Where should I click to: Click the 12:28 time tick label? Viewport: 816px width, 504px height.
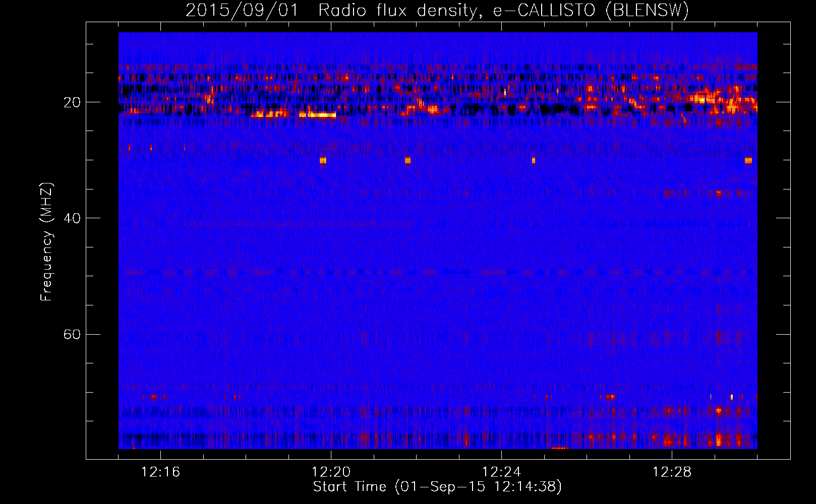(x=672, y=472)
